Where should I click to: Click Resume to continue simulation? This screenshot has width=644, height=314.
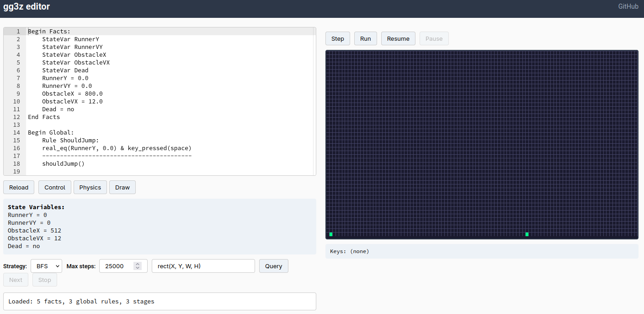[398, 38]
